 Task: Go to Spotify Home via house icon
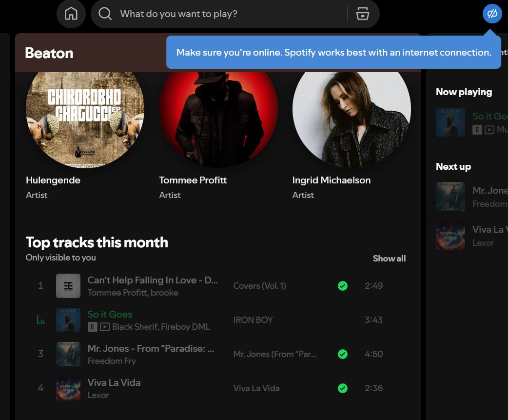click(71, 14)
